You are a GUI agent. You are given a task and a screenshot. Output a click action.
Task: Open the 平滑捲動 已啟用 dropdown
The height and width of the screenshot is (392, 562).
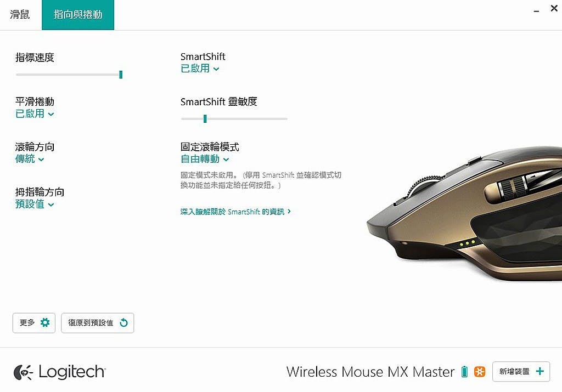[35, 114]
